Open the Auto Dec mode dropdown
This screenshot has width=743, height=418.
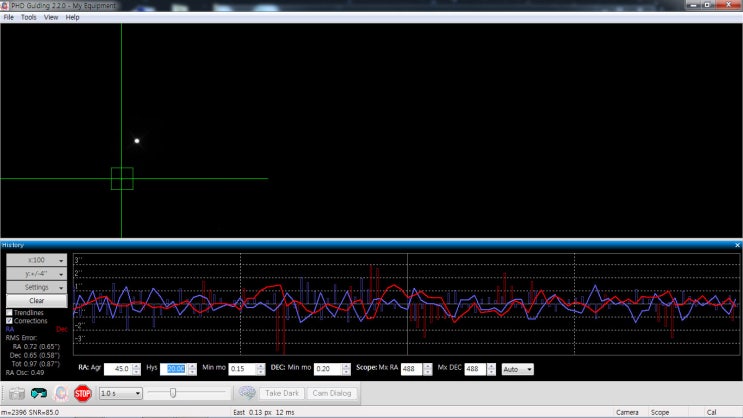click(517, 369)
